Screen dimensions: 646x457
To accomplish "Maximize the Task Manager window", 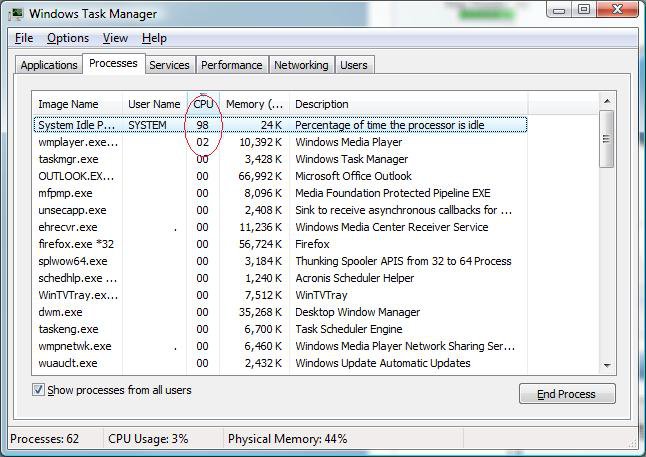I will tap(584, 9).
